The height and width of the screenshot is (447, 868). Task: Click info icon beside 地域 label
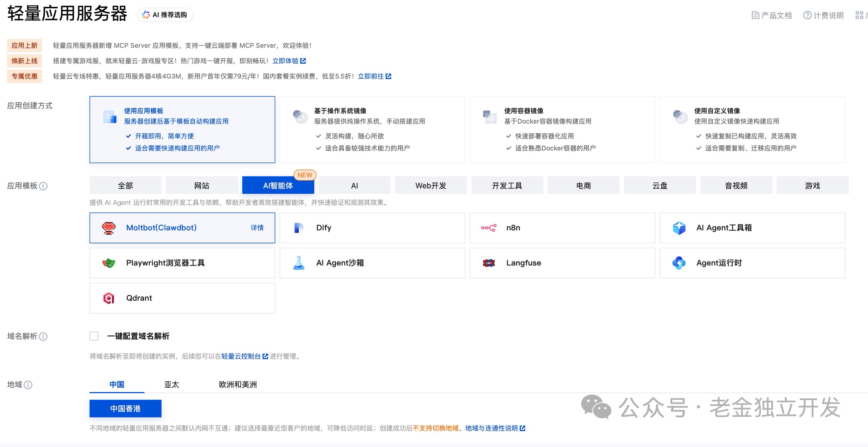(28, 385)
